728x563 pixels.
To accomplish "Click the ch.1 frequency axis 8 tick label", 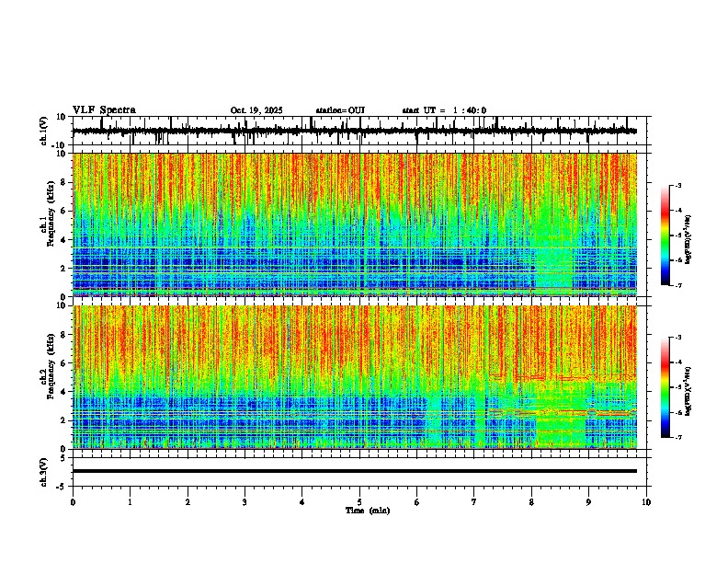I will (64, 182).
